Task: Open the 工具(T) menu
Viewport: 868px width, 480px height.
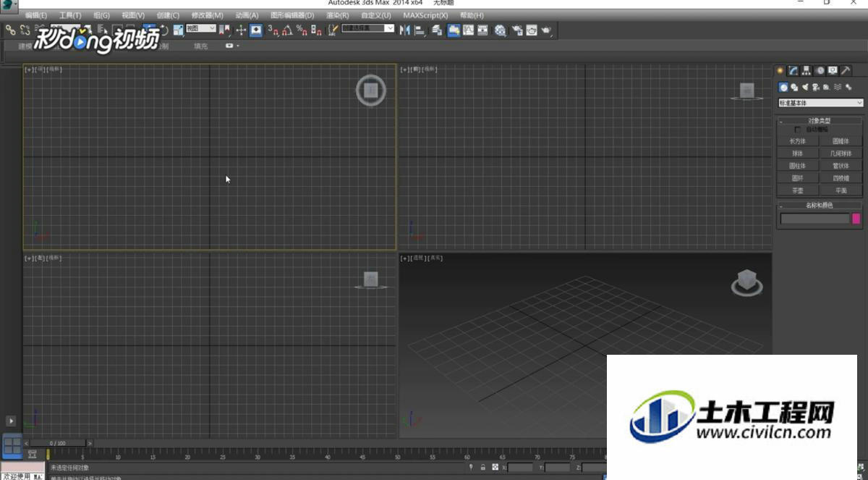Action: point(70,15)
